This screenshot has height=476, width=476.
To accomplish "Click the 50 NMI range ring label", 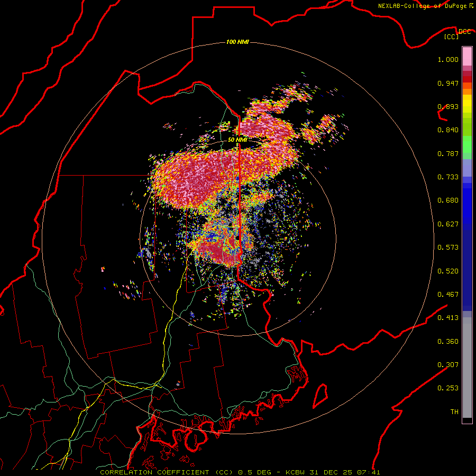I will 237,140.
